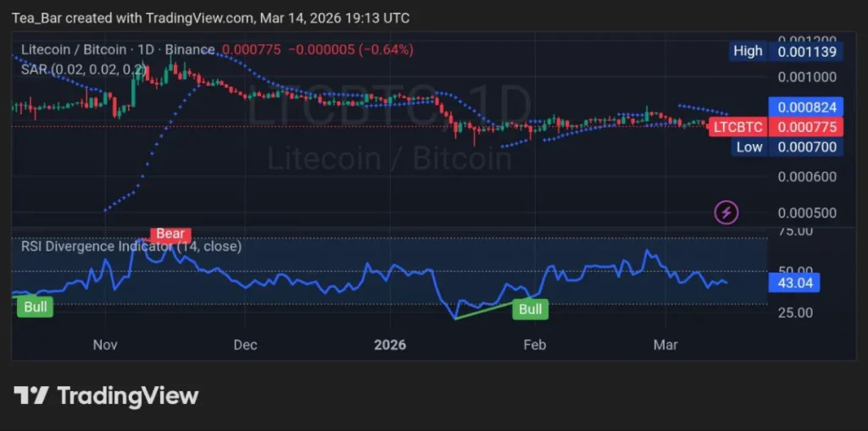
Task: Click the blue 0.000824 SAR price label
Action: (806, 106)
